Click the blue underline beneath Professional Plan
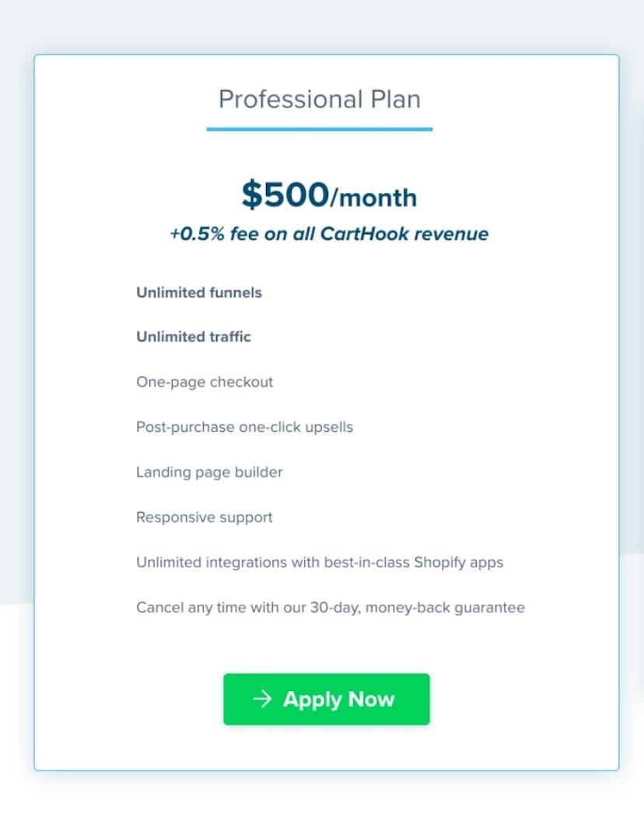Screen dimensions: 644x821 (319, 130)
